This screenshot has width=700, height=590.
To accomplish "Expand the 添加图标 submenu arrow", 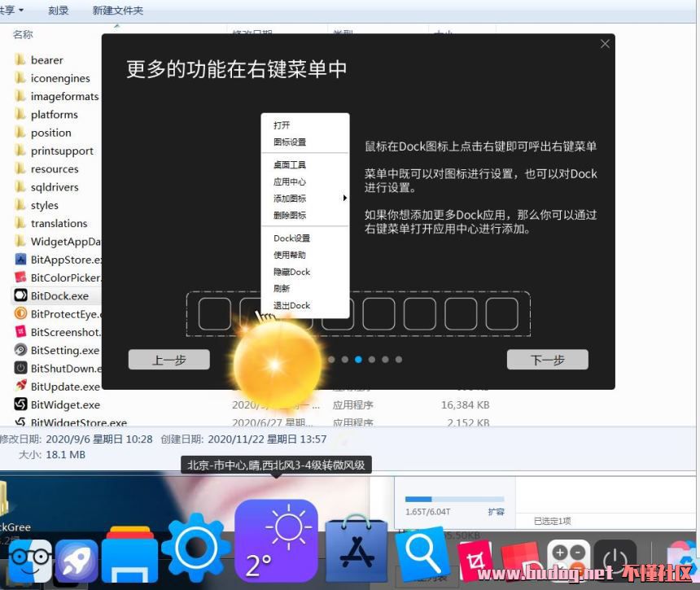I will (344, 199).
